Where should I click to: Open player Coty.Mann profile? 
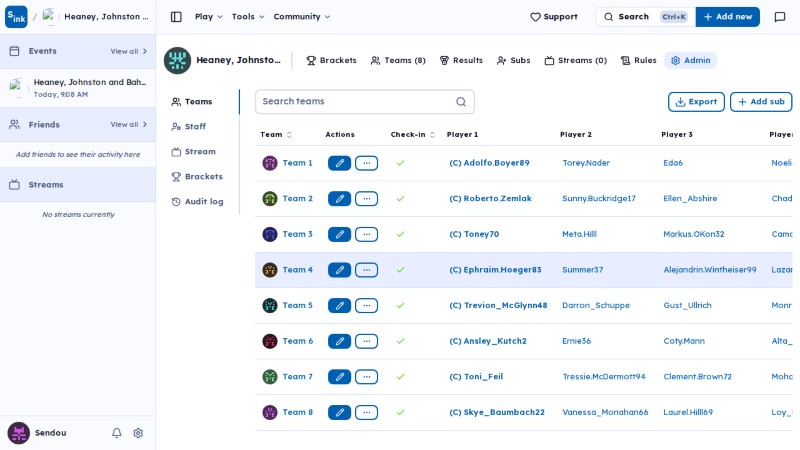tap(684, 341)
